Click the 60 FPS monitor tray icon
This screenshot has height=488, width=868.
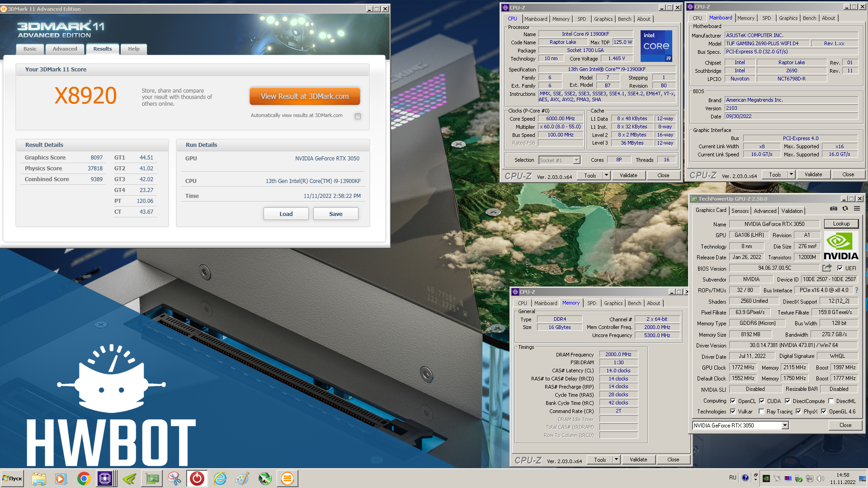788,479
